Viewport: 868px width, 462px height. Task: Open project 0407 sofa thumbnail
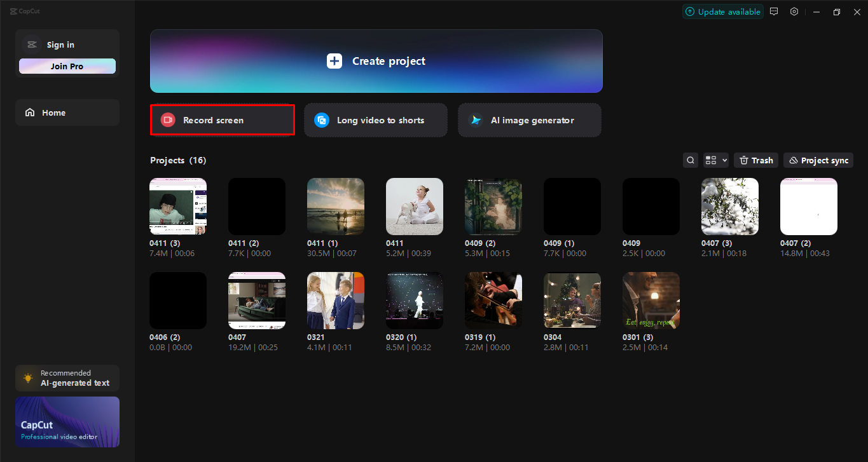(257, 301)
